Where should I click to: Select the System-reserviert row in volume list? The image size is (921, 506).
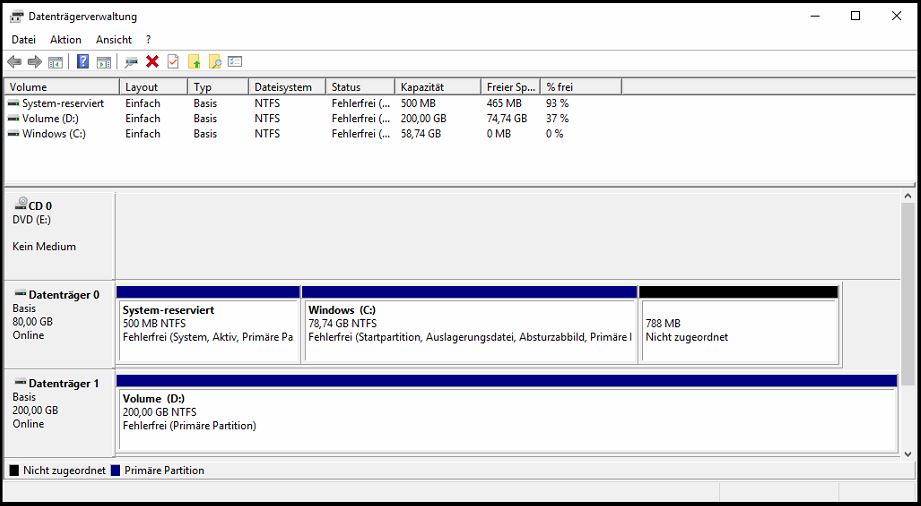point(62,103)
